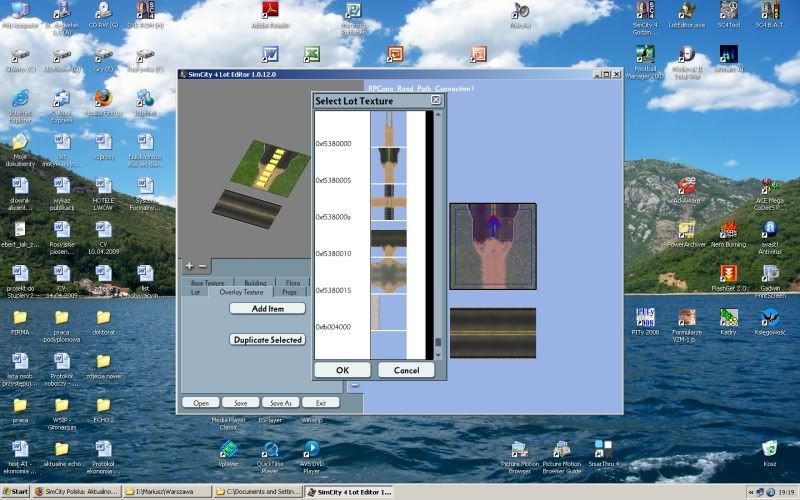Open the Start menu
This screenshot has height=500, width=800.
click(x=15, y=492)
